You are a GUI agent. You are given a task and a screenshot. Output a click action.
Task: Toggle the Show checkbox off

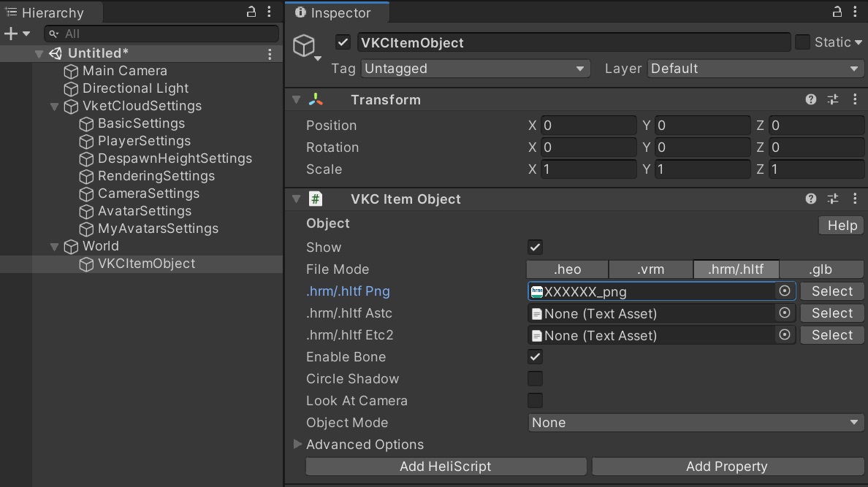coord(535,247)
